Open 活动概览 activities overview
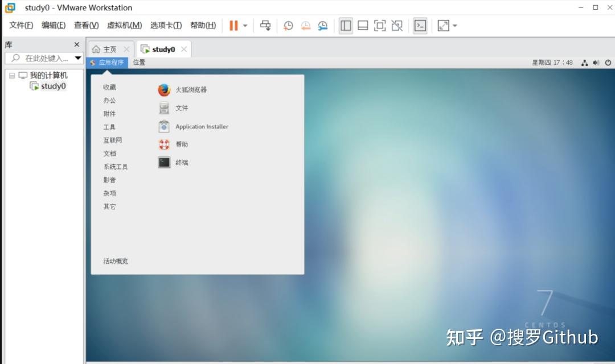615x364 pixels. (116, 261)
